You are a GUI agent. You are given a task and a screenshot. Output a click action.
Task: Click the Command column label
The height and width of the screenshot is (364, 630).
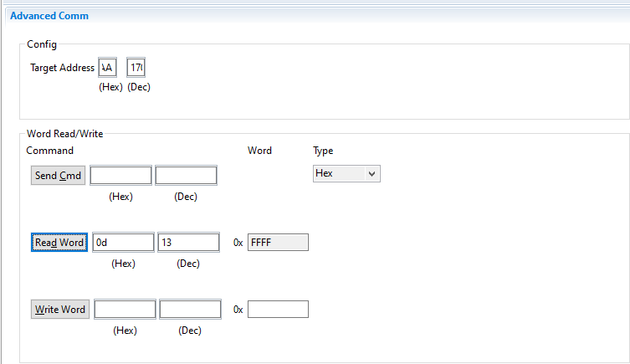50,151
